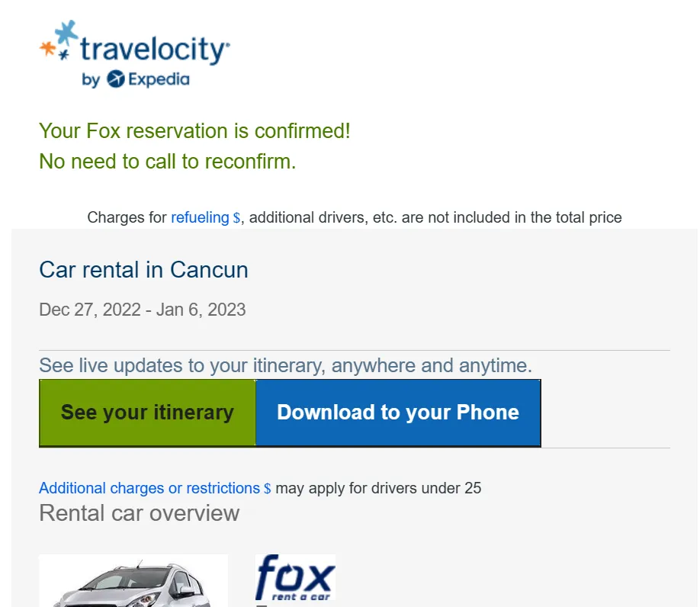Click the Fox rent a car logo
700x607 pixels.
pyautogui.click(x=295, y=577)
